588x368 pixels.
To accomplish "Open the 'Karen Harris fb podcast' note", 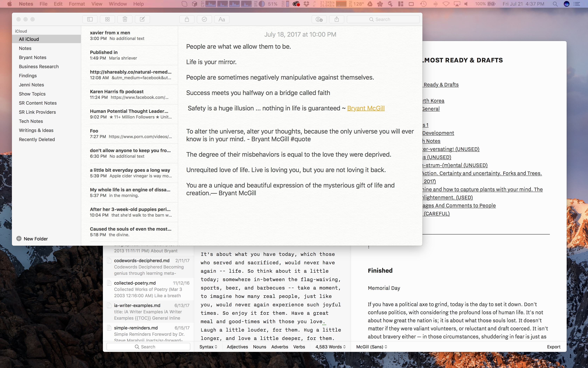I will click(x=129, y=94).
